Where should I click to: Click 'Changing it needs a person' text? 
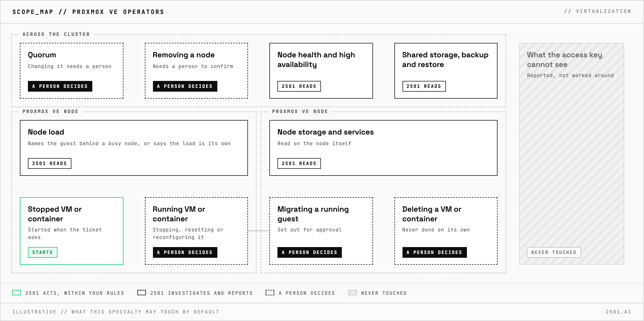70,66
